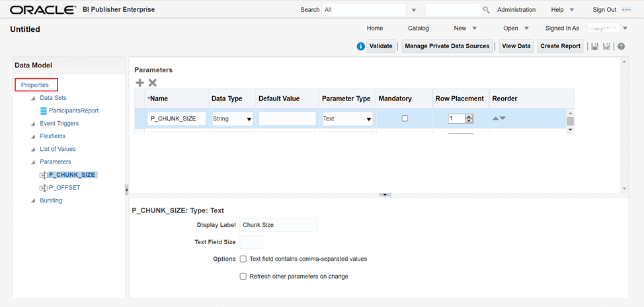This screenshot has height=307, width=644.
Task: Enable text field contains comma-separated values
Action: (x=243, y=259)
